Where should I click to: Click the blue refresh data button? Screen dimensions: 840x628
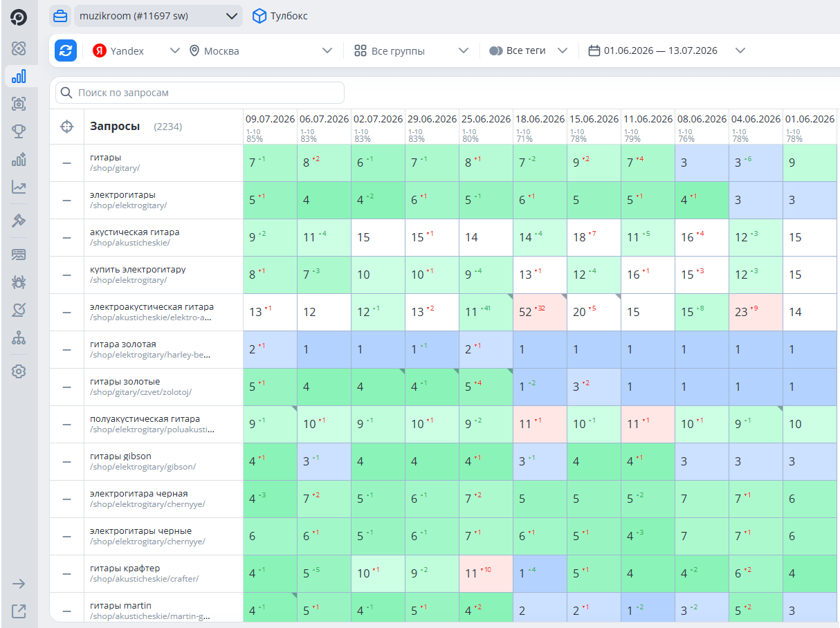point(66,50)
